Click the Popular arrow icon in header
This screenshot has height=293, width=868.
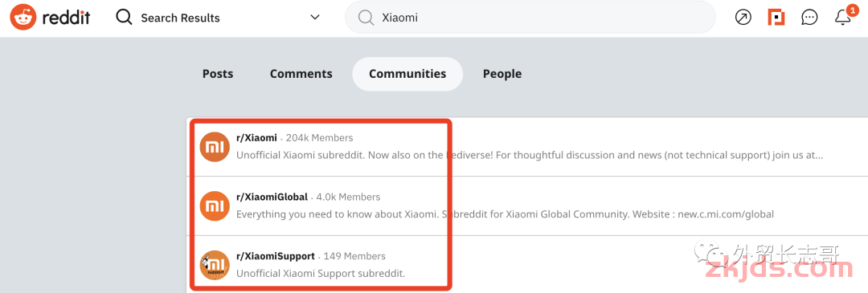click(x=743, y=18)
